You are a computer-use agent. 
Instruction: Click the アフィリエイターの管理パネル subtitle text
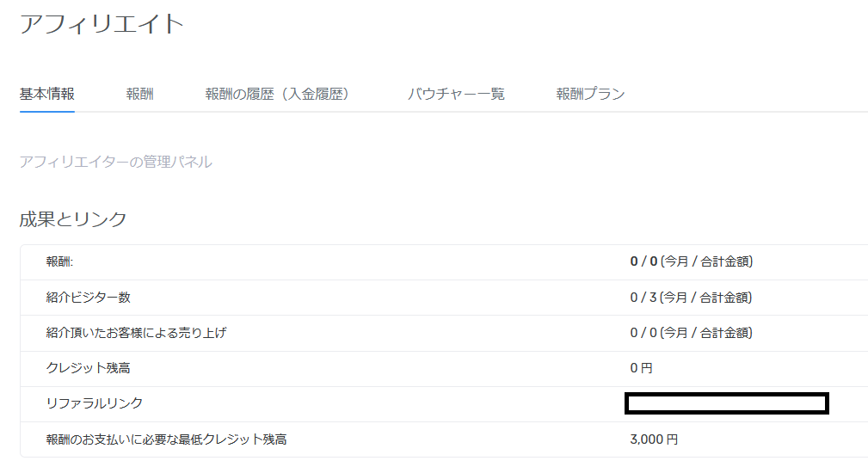[x=115, y=162]
